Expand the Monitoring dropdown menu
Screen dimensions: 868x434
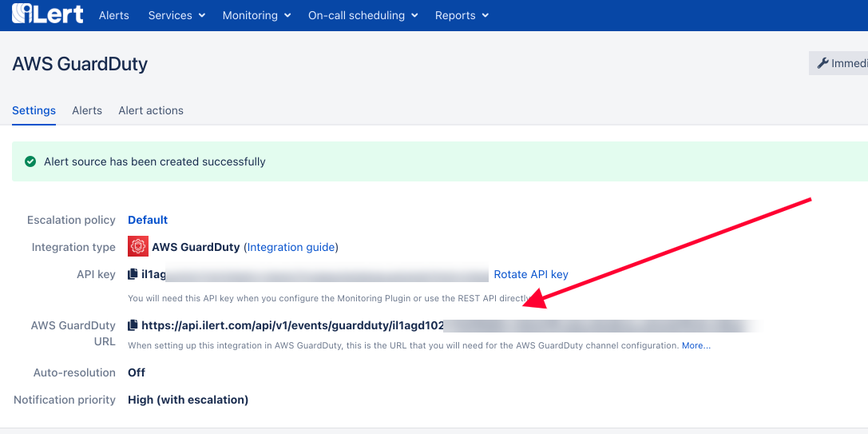point(256,15)
